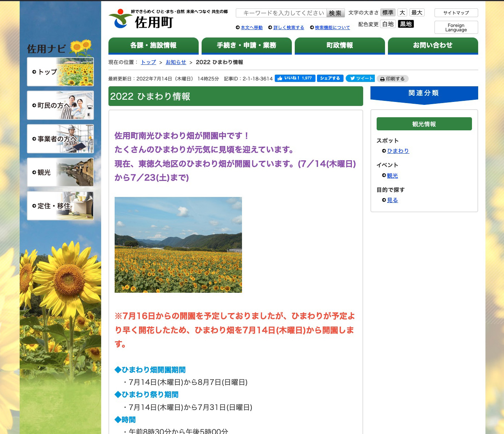Open the 手続き・申請・業務 menu tab
504x434 pixels.
(x=246, y=46)
